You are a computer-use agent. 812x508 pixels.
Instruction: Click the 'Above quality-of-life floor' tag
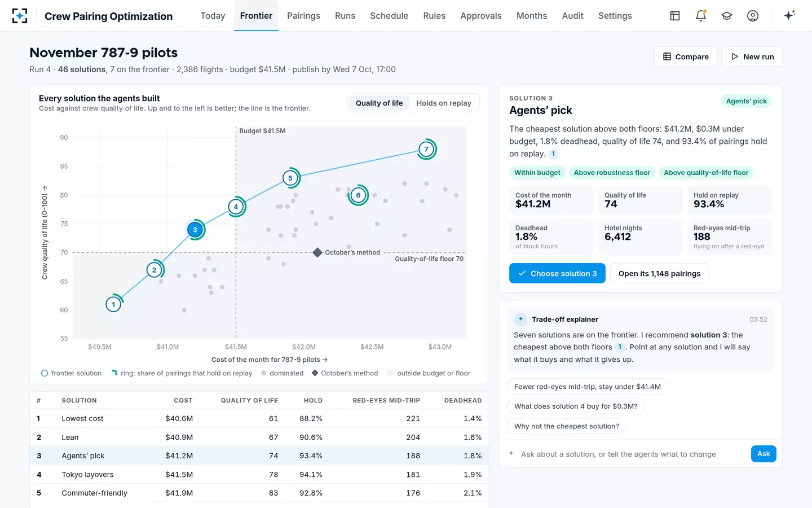[706, 173]
